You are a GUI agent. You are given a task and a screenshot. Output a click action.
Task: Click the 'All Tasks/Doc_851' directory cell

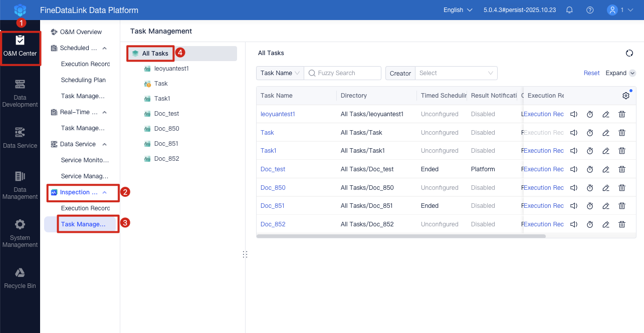(367, 206)
